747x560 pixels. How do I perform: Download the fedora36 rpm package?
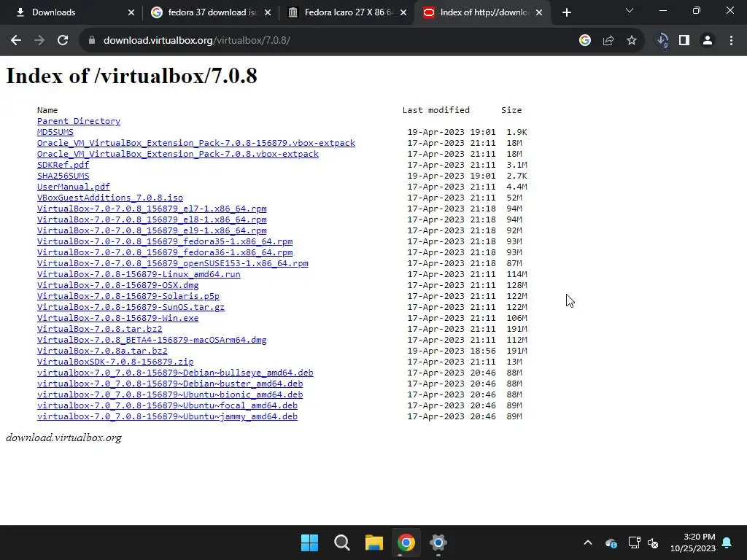(x=165, y=252)
